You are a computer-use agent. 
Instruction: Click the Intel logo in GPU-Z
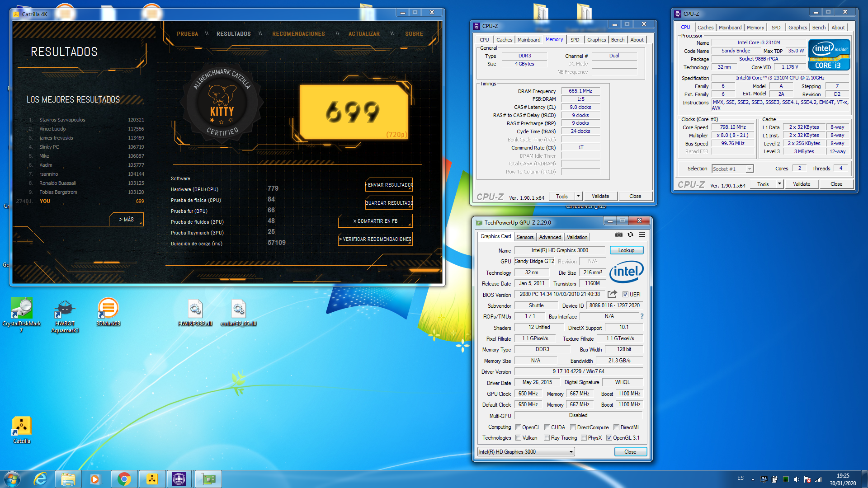coord(626,272)
